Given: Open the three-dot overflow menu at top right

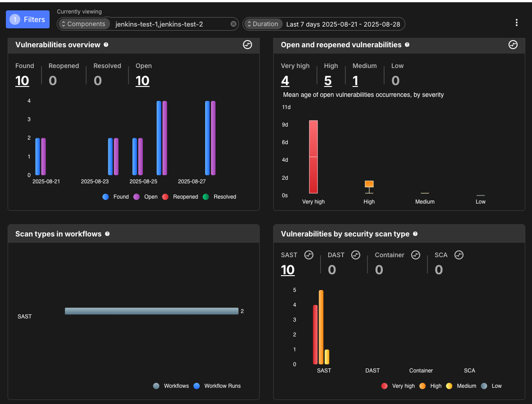Looking at the screenshot, I should tap(517, 23).
